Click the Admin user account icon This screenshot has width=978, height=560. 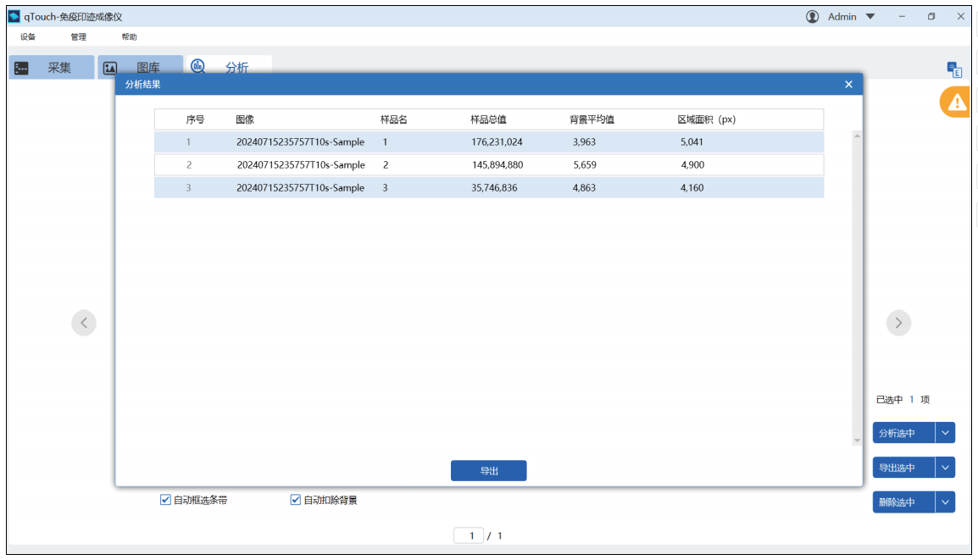[812, 17]
